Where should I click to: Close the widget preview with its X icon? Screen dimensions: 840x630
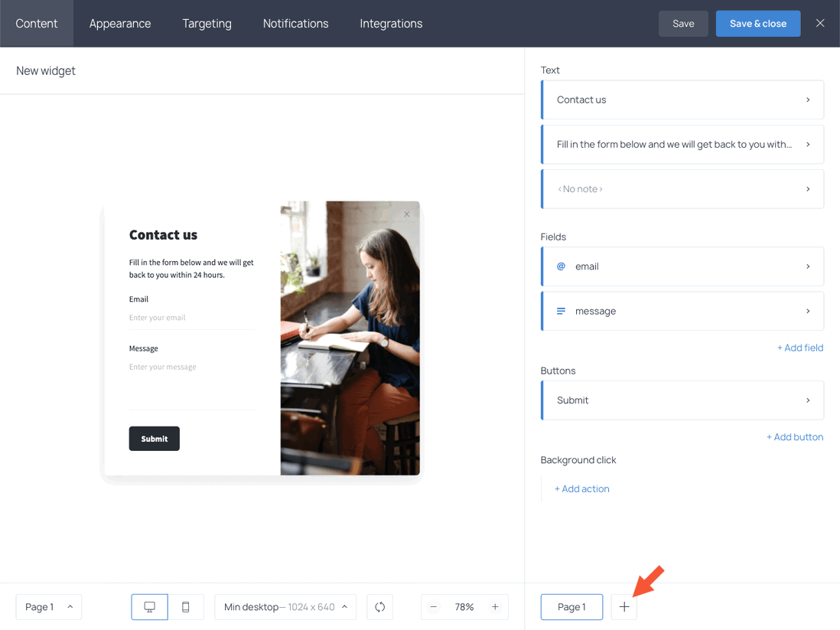pos(406,214)
